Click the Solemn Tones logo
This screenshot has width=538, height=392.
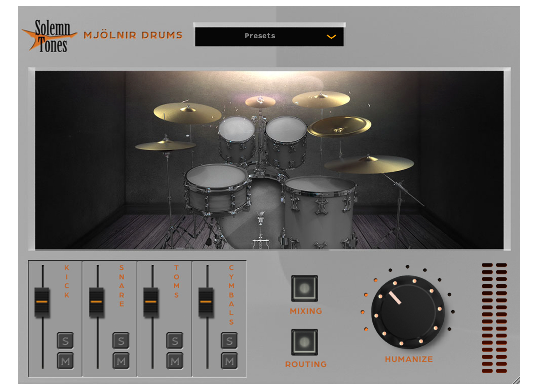coord(50,36)
